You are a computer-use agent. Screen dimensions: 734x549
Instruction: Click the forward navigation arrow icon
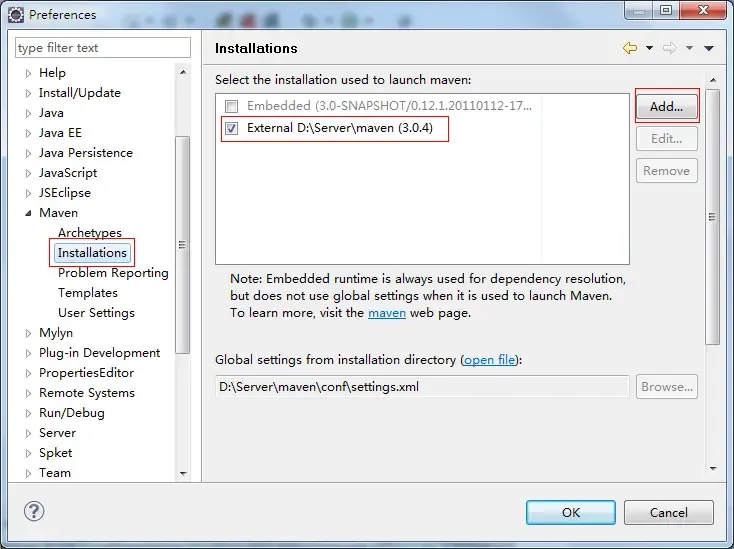tap(670, 48)
